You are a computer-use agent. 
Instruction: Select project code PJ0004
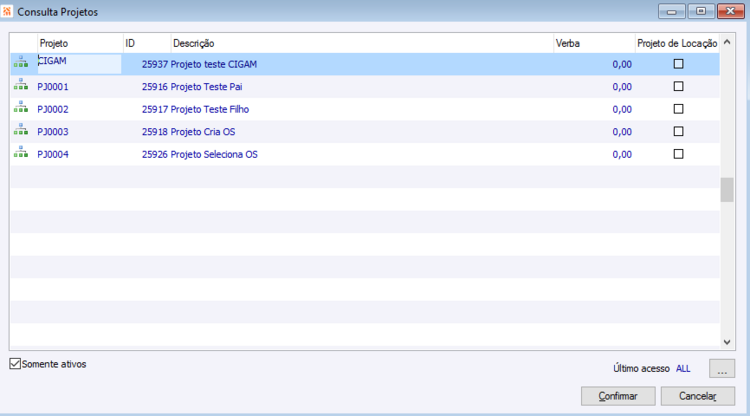[53, 154]
